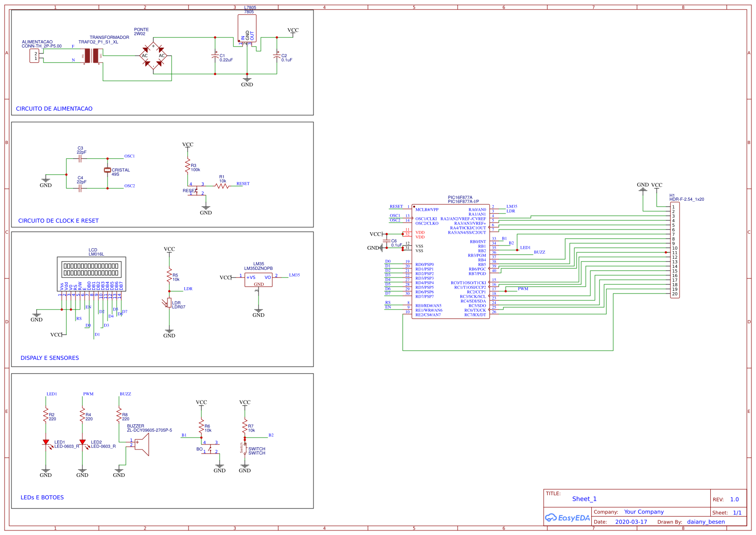Click the RESET pushbutton in clock circuit
Screen dimensions: 756x535
click(197, 191)
